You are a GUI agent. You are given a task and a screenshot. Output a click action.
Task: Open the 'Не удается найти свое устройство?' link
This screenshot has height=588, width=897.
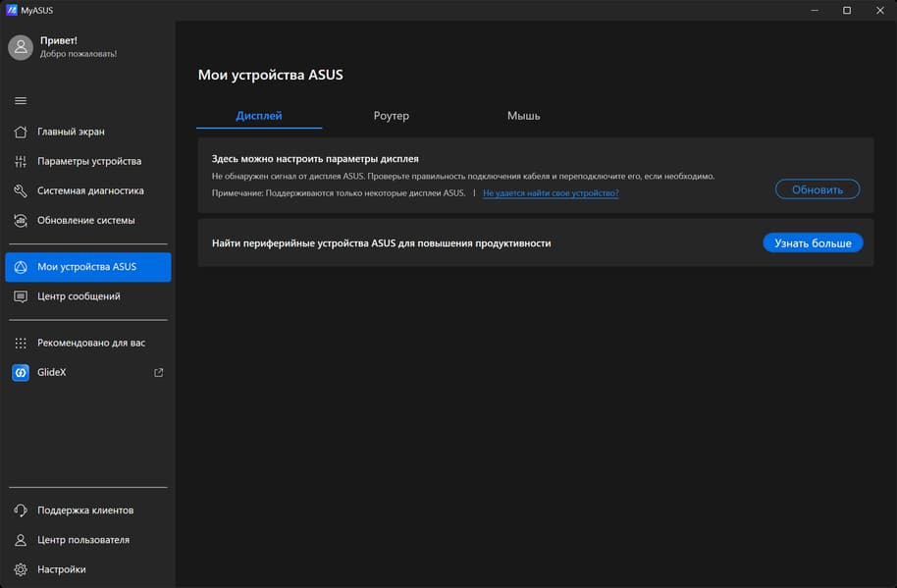550,193
